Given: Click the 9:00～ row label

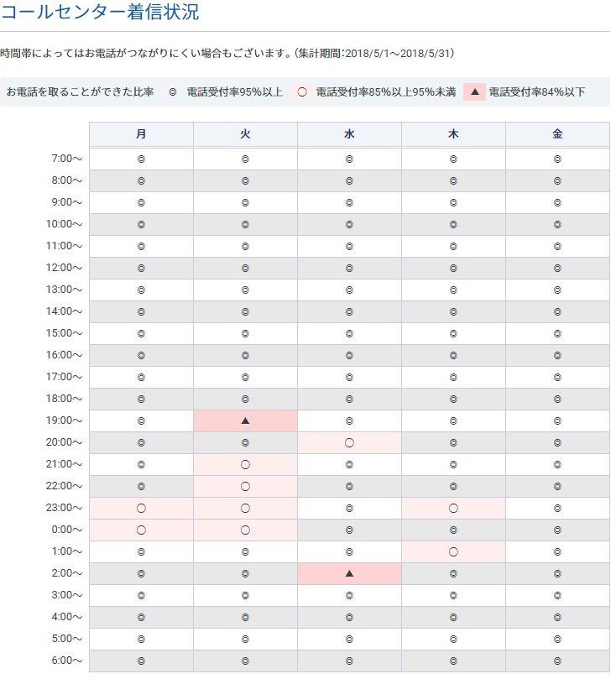Looking at the screenshot, I should [x=67, y=202].
